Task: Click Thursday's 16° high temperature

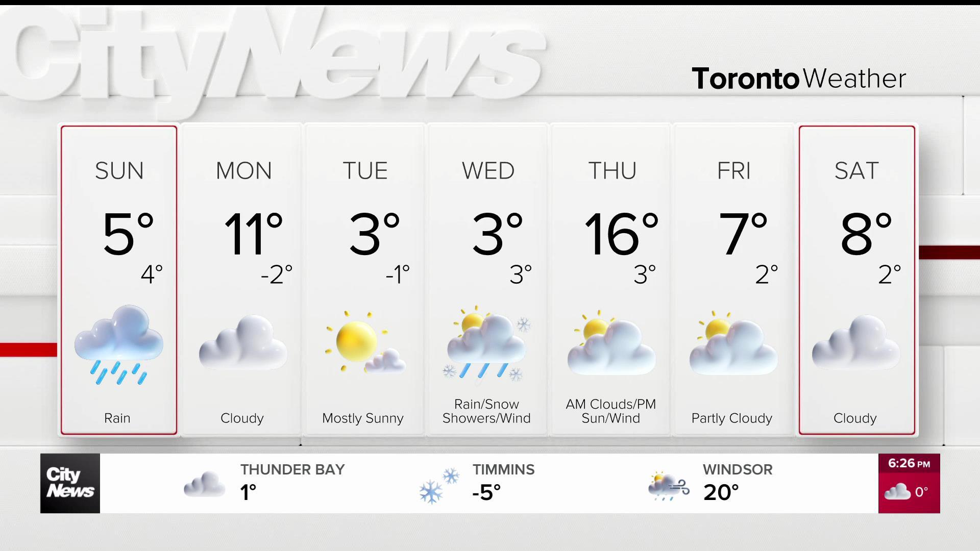Action: click(621, 234)
